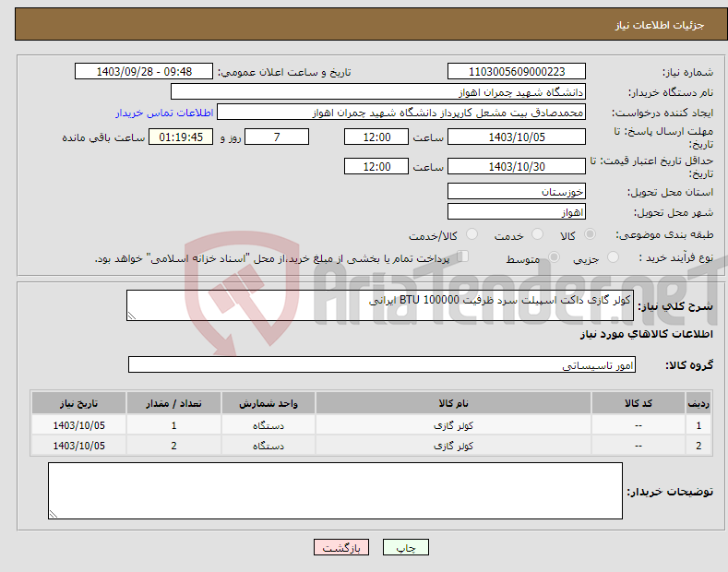The height and width of the screenshot is (572, 728).
Task: Click the چاپ print button
Action: (x=406, y=548)
